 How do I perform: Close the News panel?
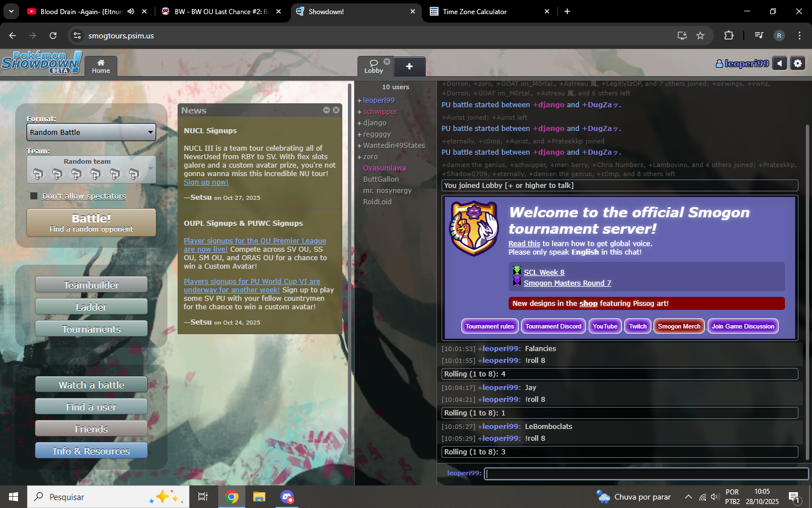point(336,110)
